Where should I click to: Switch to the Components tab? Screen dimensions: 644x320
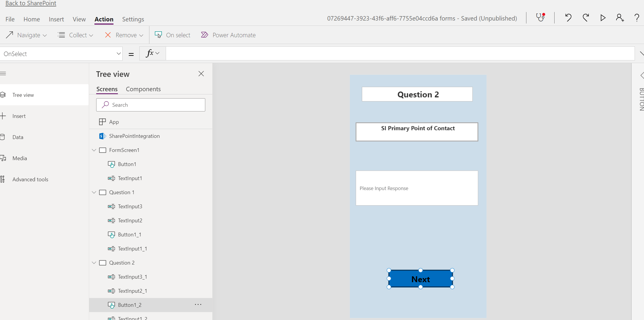point(143,89)
